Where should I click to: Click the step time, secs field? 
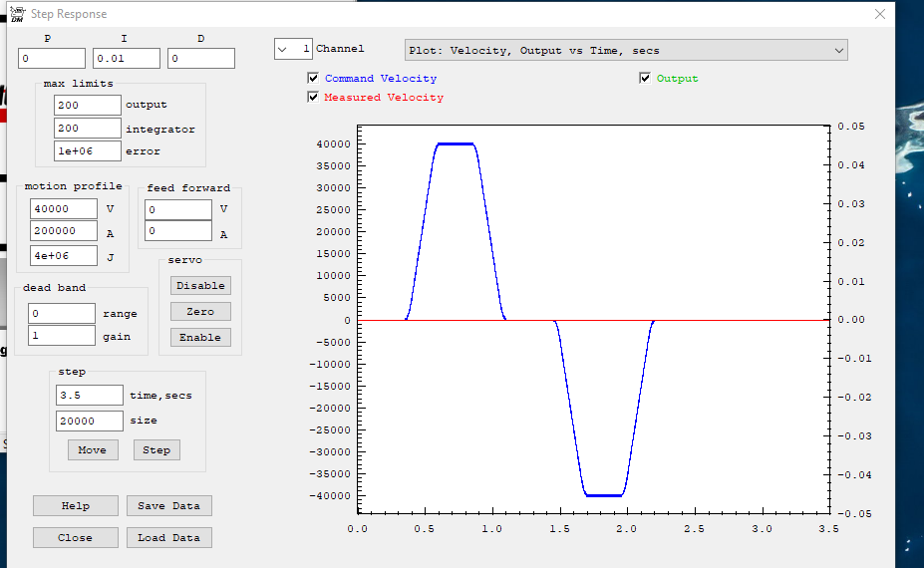(x=89, y=396)
